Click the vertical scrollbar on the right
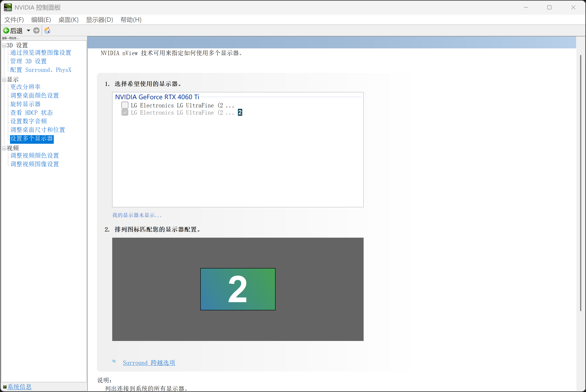Screen dimensions: 586x392 tap(581, 183)
